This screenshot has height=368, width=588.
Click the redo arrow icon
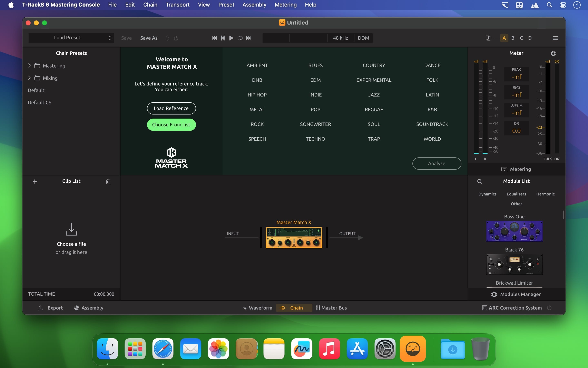(176, 38)
